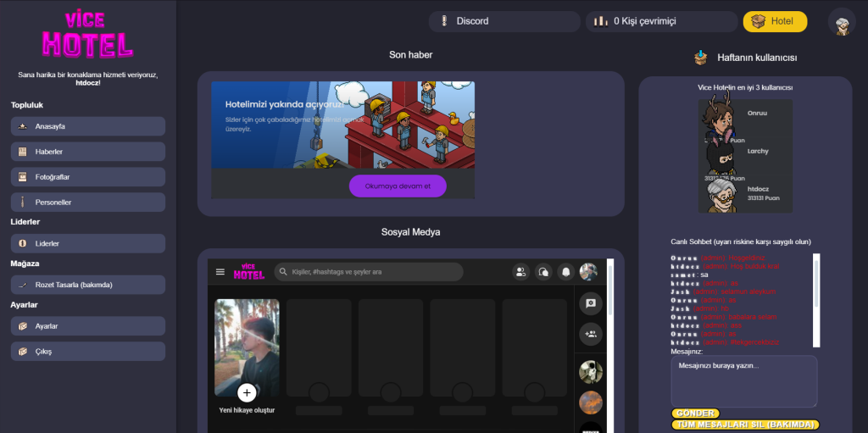868x433 pixels.
Task: Click the Sosyal Medya heading
Action: pyautogui.click(x=411, y=232)
